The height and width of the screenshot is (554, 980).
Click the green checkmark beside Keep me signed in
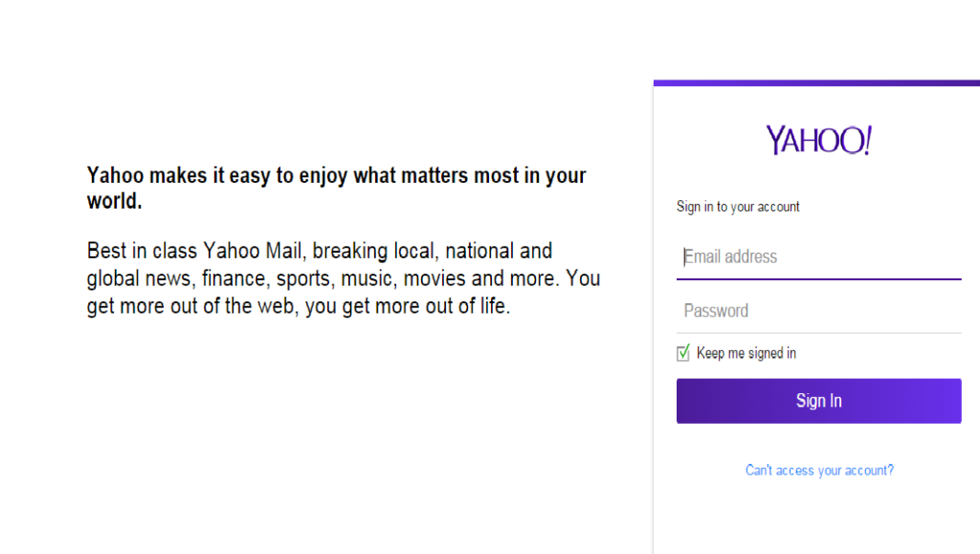[683, 353]
